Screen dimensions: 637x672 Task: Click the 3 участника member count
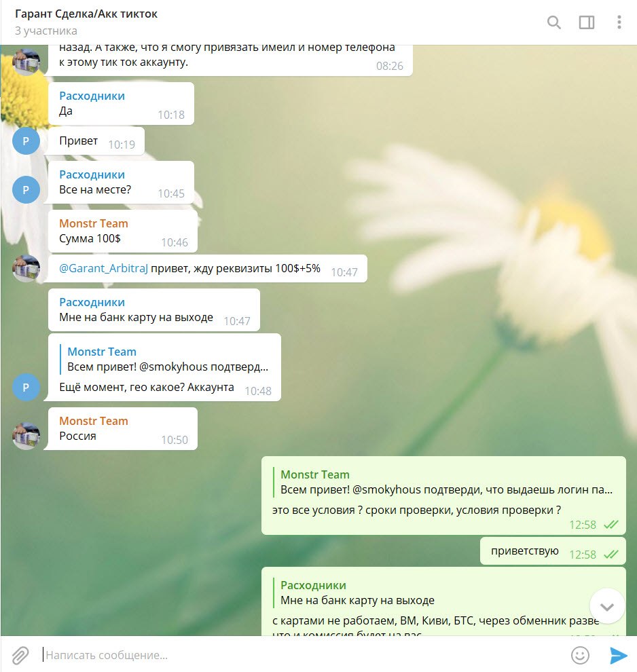point(46,31)
